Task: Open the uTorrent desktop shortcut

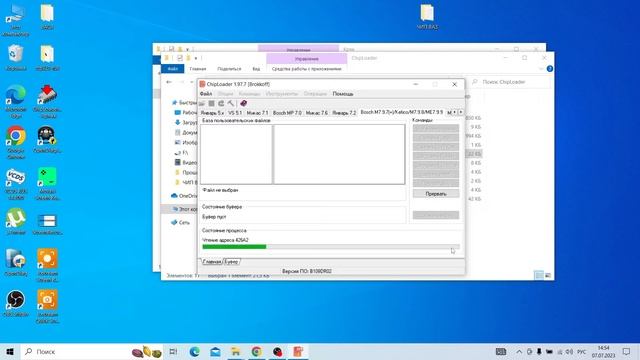Action: (16, 222)
